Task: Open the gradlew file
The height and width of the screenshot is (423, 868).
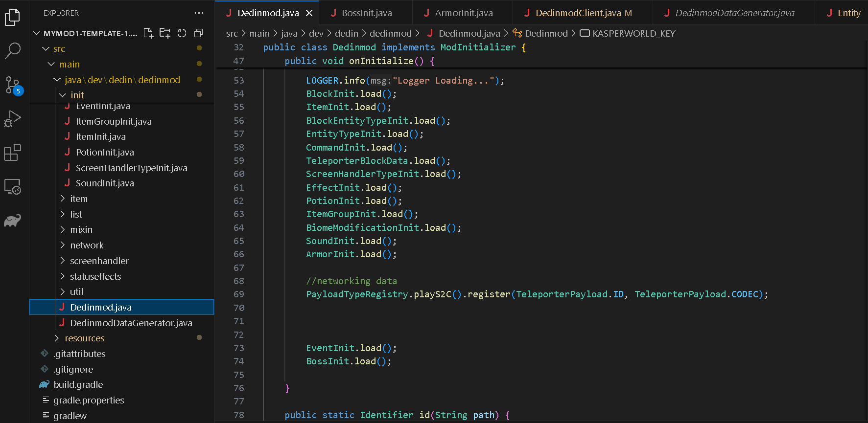Action: pos(70,416)
